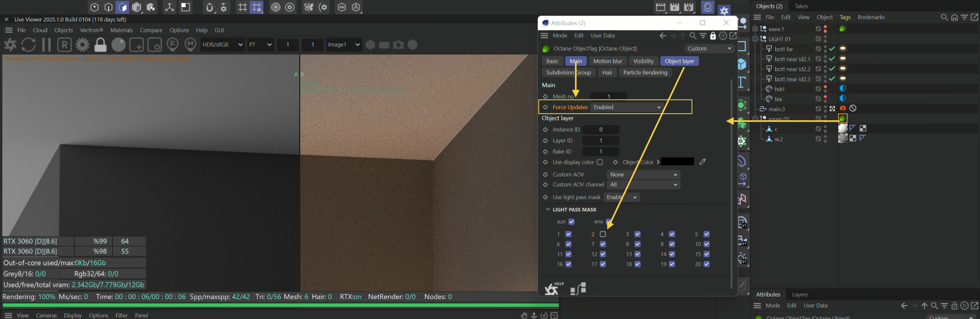Viewport: 980px width, 319px height.
Task: Open the Compare menu
Action: tap(151, 30)
